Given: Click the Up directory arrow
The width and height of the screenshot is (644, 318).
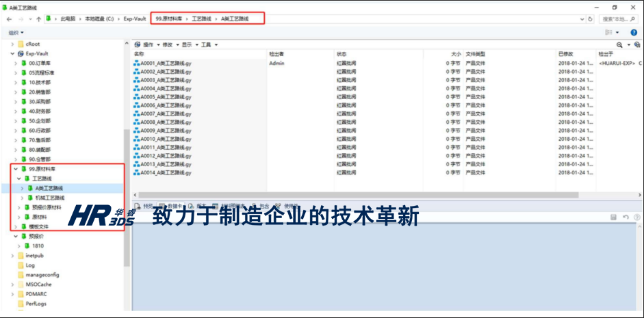Looking at the screenshot, I should [x=38, y=19].
